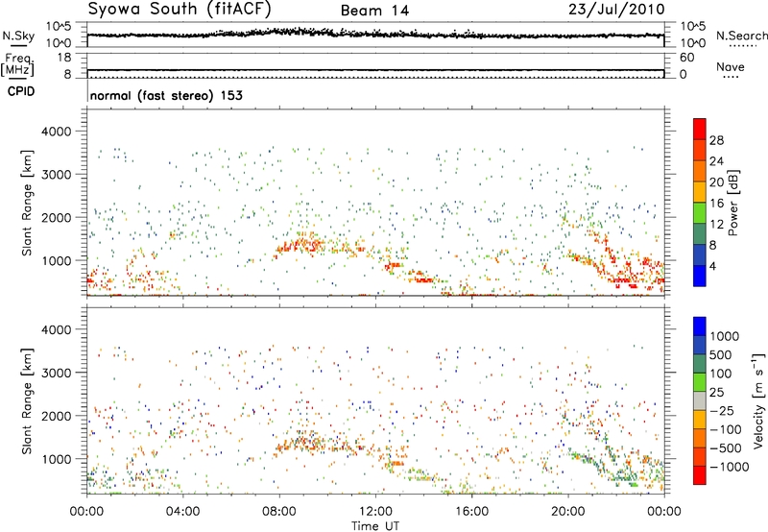Click the left '10^5' tick on the N.Sky axis
This screenshot has width=768, height=532.
click(x=59, y=27)
